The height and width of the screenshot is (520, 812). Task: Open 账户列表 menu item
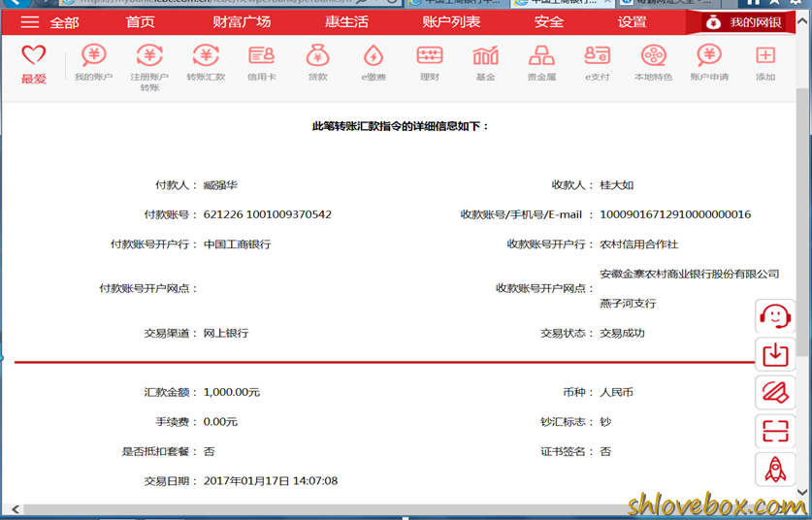[x=451, y=21]
